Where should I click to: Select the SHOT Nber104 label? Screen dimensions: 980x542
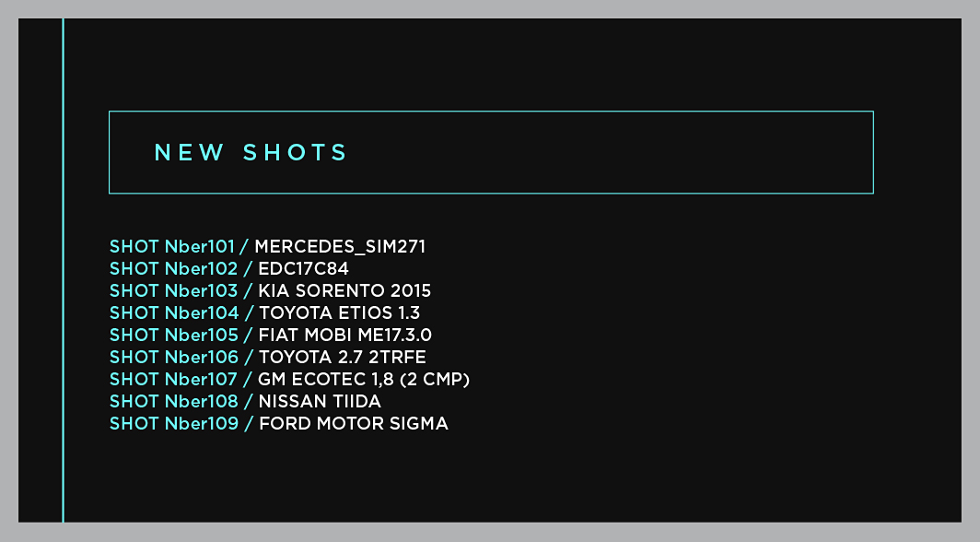point(174,312)
